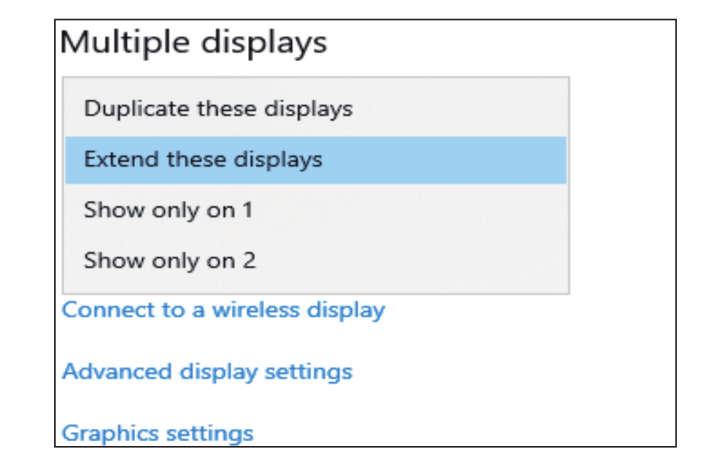Show the desktop only on display 1

coord(168,211)
